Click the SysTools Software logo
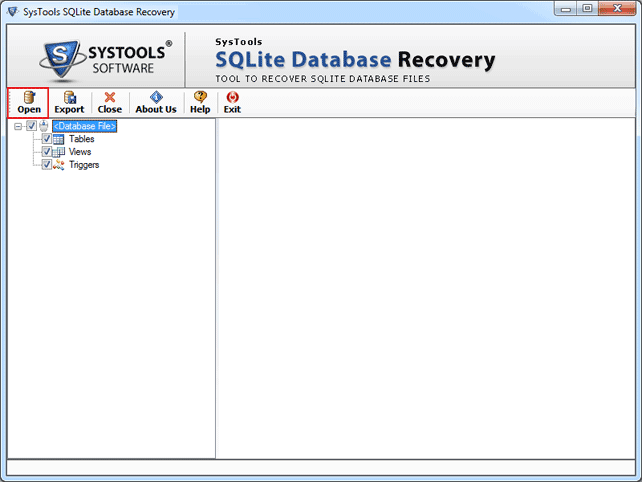This screenshot has height=482, width=642. tap(106, 59)
